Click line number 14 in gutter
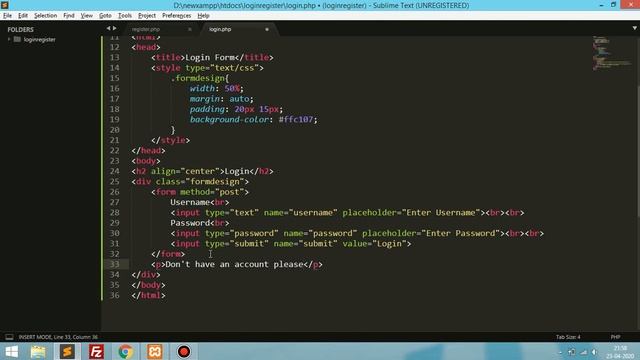 pos(115,68)
